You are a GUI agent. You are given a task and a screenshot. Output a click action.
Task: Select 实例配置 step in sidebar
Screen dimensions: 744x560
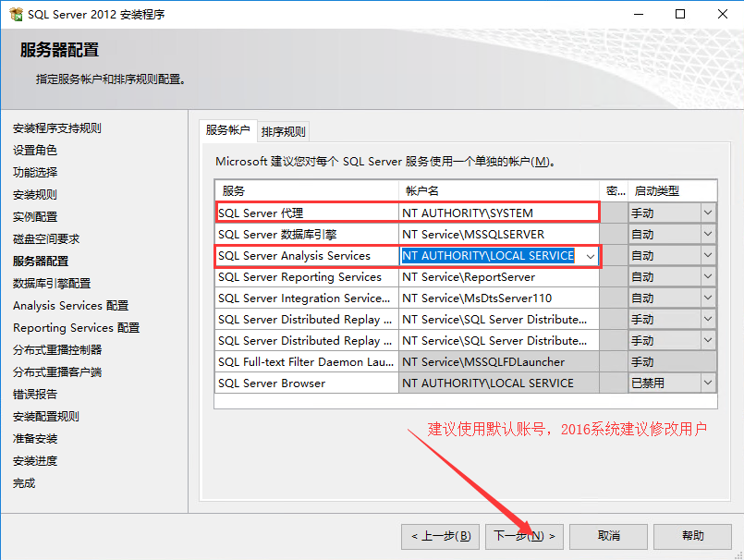coord(35,217)
